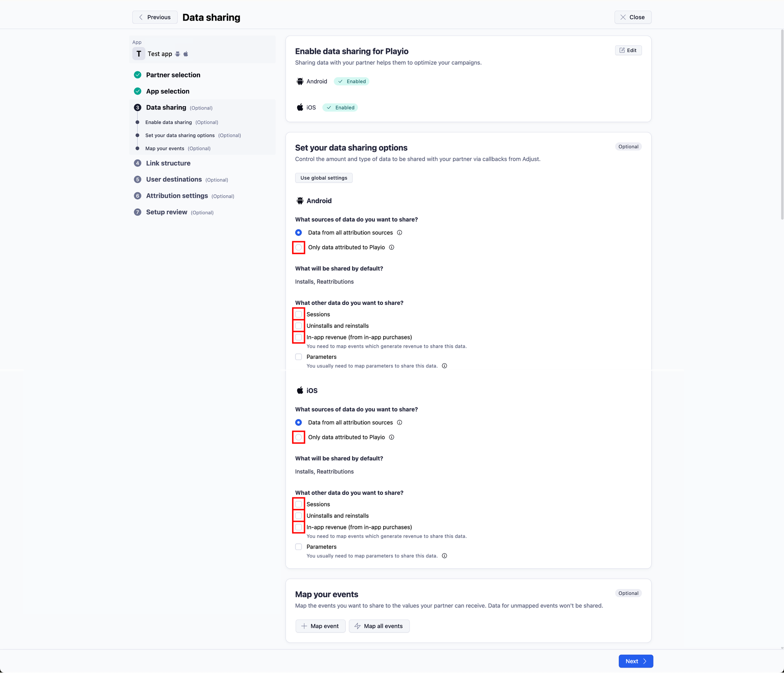Click the Test app 'T' avatar icon
784x673 pixels.
139,54
